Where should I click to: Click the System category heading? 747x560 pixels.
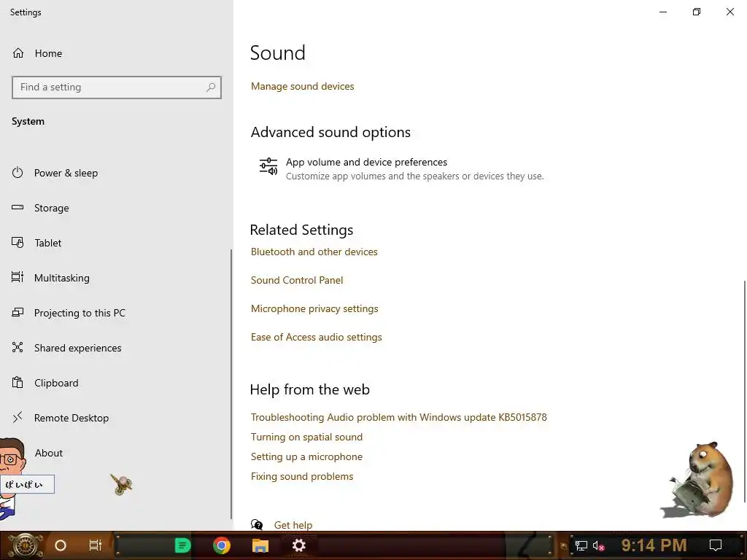coord(28,122)
